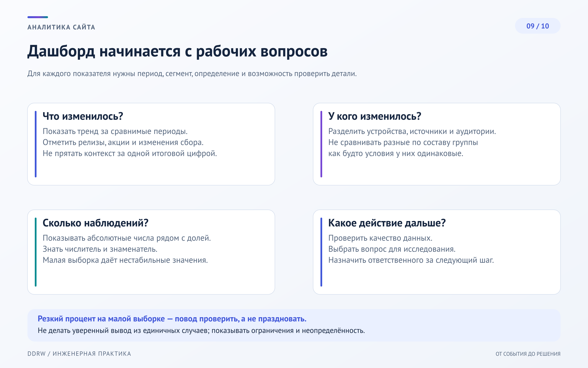Click the line Выбрать вопрос для исследования
This screenshot has height=368, width=588.
coord(392,249)
